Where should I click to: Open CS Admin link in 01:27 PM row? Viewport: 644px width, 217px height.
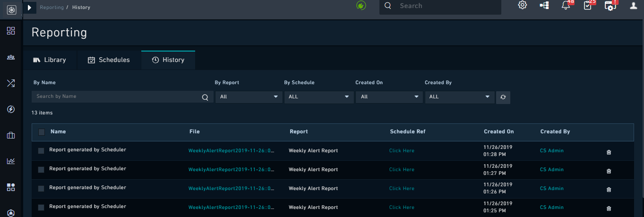pos(552,170)
